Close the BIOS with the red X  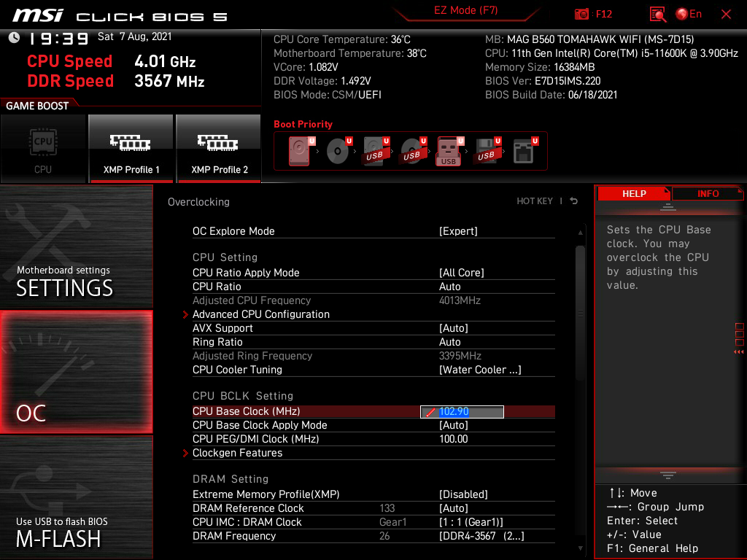pyautogui.click(x=726, y=15)
